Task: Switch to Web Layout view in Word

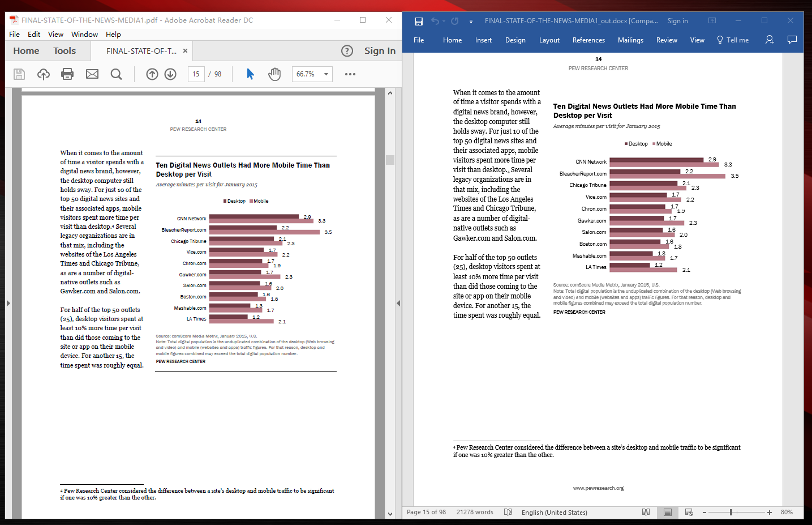Action: (689, 512)
